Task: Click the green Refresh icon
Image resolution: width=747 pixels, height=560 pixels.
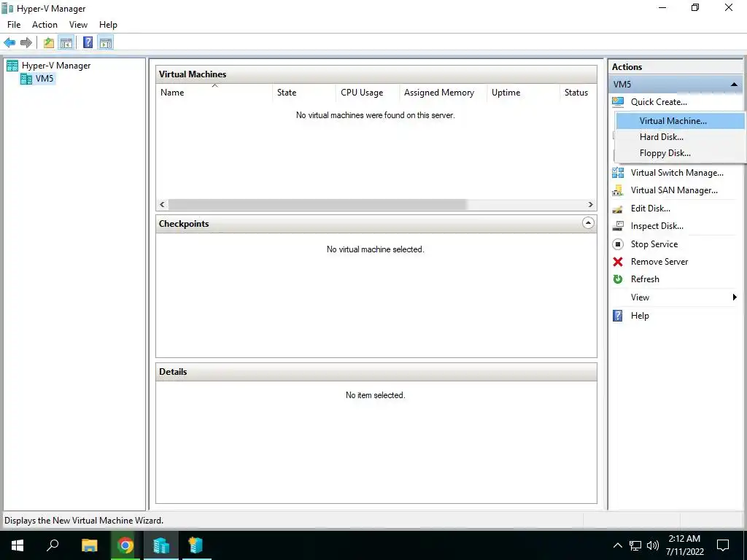Action: point(618,279)
